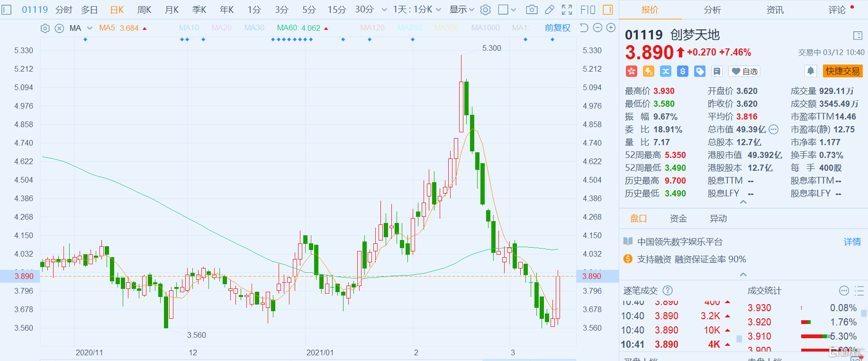Expand the MA indicator dropdown
Viewport: 868px width, 361px height.
point(90,28)
